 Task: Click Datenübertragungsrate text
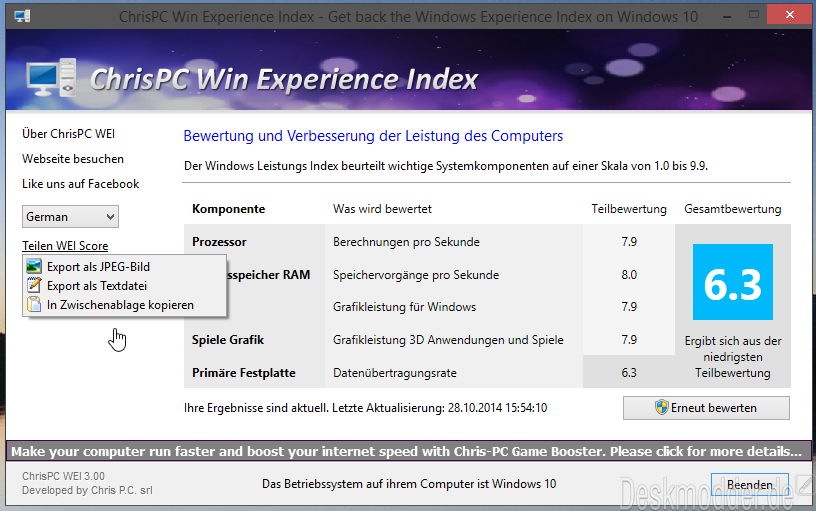click(x=394, y=373)
